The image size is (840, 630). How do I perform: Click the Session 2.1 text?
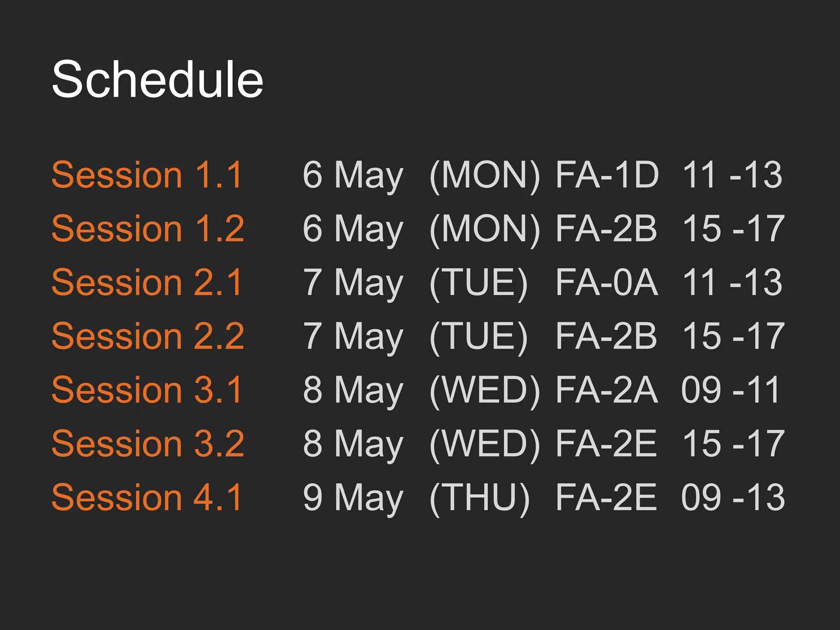148,282
